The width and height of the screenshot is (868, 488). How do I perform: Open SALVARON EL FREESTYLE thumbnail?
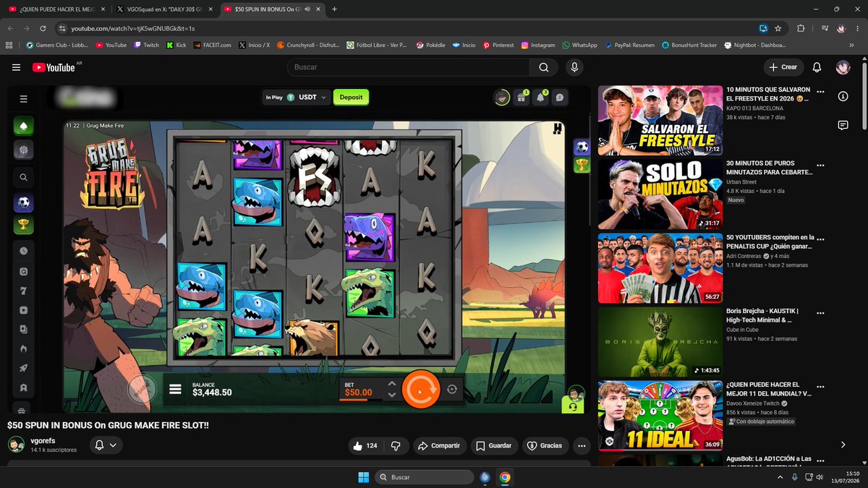tap(660, 121)
